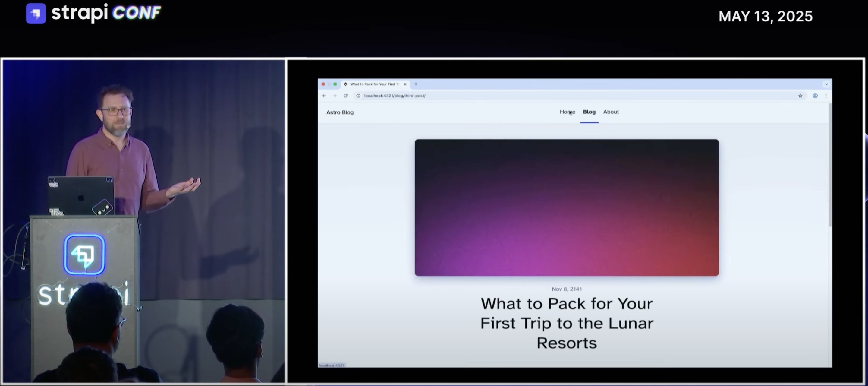Close the 'What to Pack for Your First' tab
868x386 pixels.
(x=405, y=84)
